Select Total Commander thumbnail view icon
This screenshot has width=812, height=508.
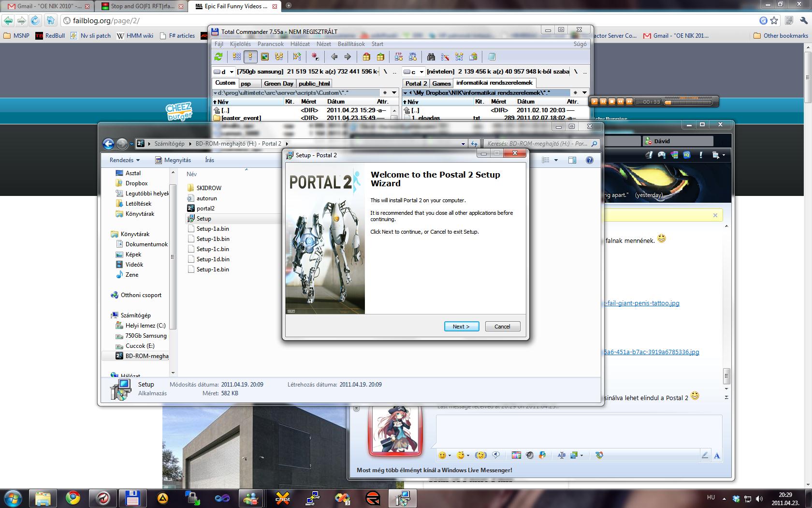point(265,57)
